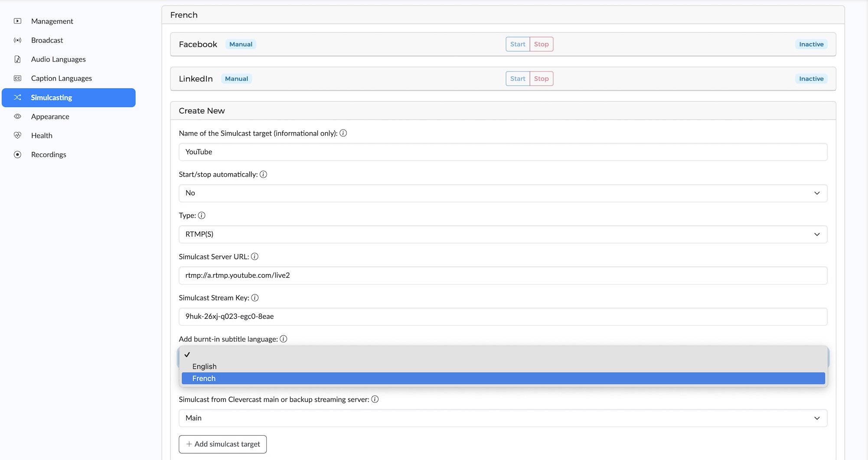Screen dimensions: 868x460
Task: Open Caption Languages section
Action: click(x=69, y=78)
